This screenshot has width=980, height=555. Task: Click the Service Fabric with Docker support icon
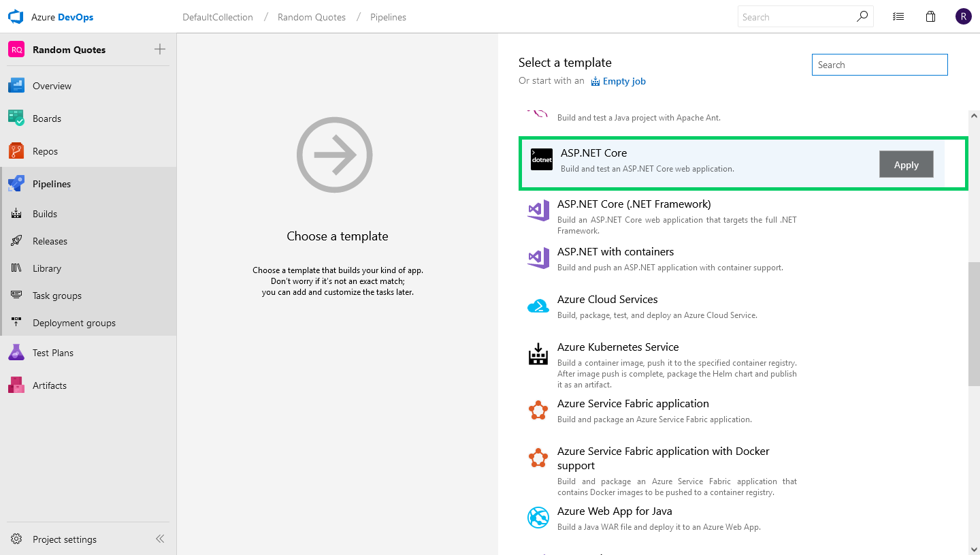[538, 458]
